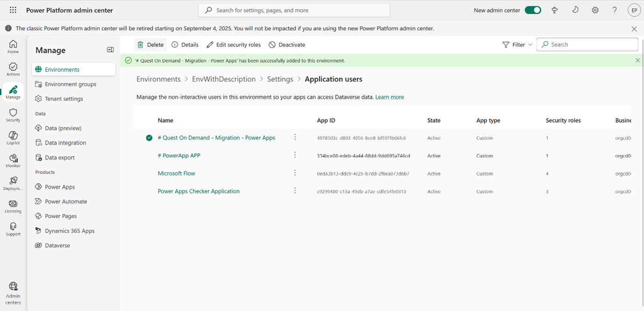Collapse the Manage navigation pane
This screenshot has width=644, height=311.
(x=110, y=50)
